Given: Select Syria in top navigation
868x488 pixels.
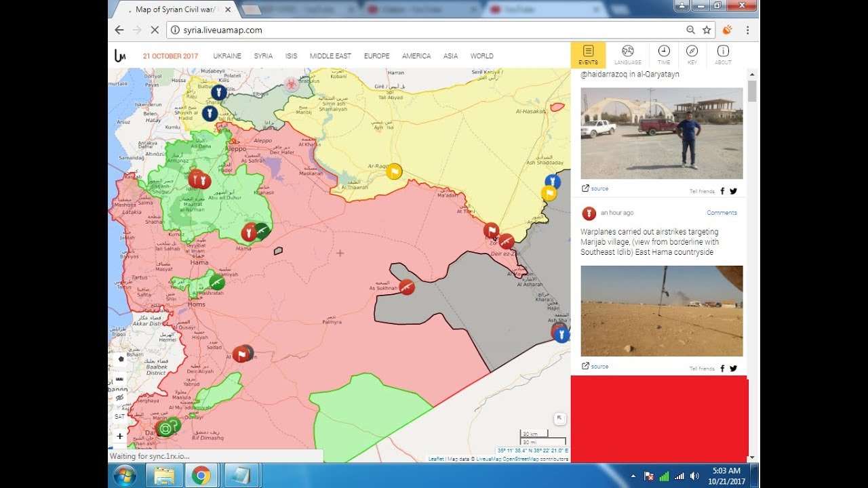Looking at the screenshot, I should [263, 56].
